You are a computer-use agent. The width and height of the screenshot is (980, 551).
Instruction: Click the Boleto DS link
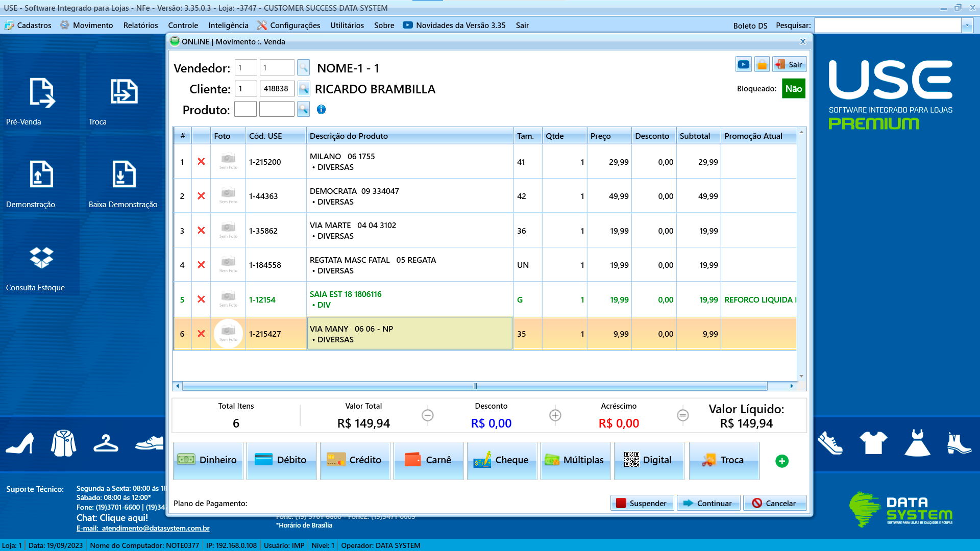click(x=750, y=26)
